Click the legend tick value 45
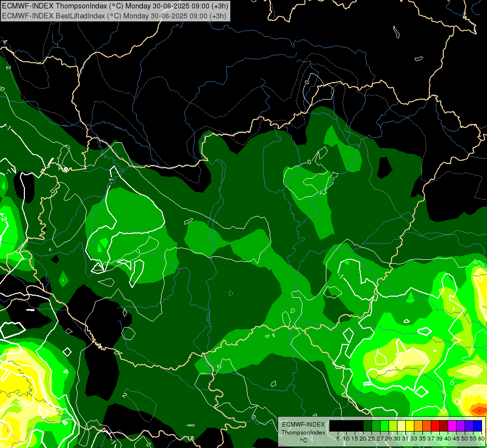Viewport: 487px width, 448px height. coord(457,439)
